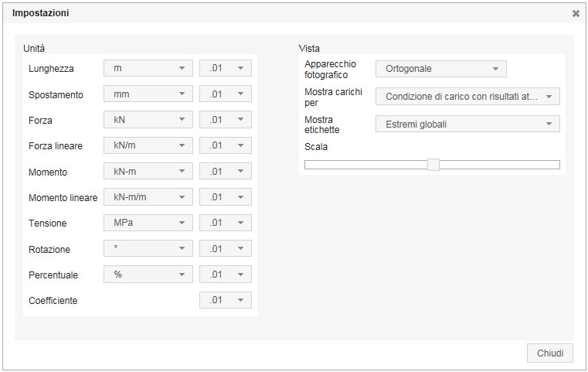The height and width of the screenshot is (372, 588).
Task: Open the Momento lineare unit dropdown
Action: coord(148,197)
